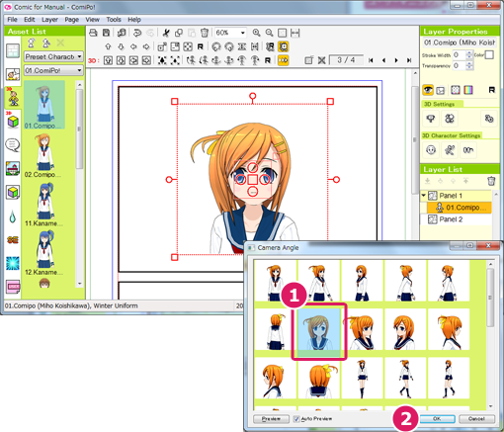Click the Save floppy disk icon
Screen dimensions: 504x432
(x=106, y=33)
